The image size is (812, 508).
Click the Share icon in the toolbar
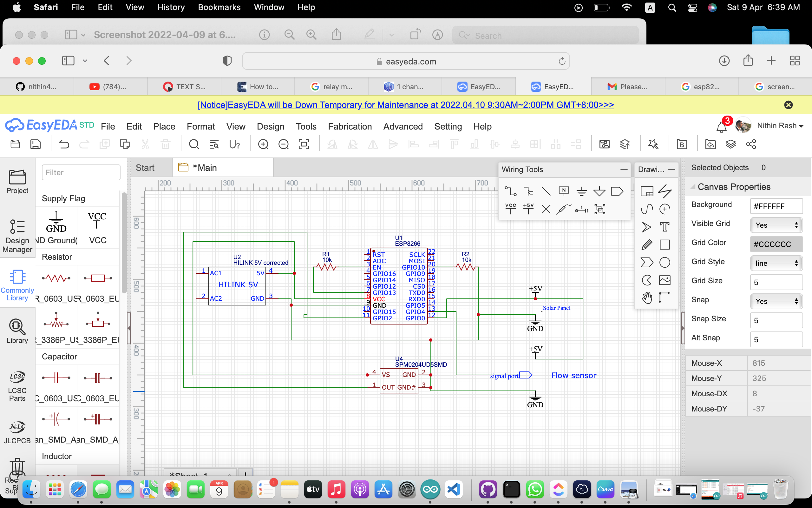coord(751,144)
